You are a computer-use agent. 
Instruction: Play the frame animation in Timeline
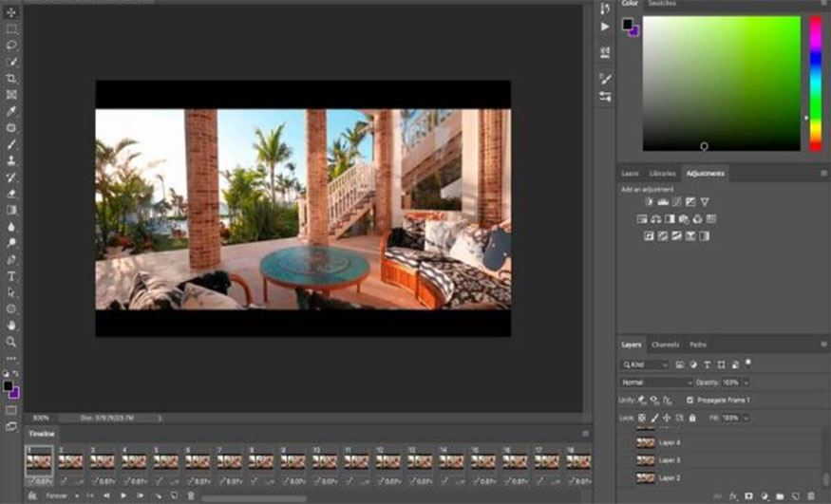tap(123, 495)
